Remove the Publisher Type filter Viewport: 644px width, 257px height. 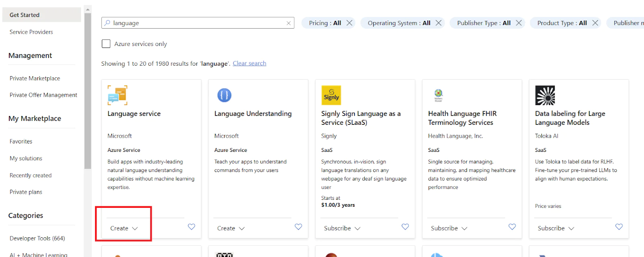519,23
